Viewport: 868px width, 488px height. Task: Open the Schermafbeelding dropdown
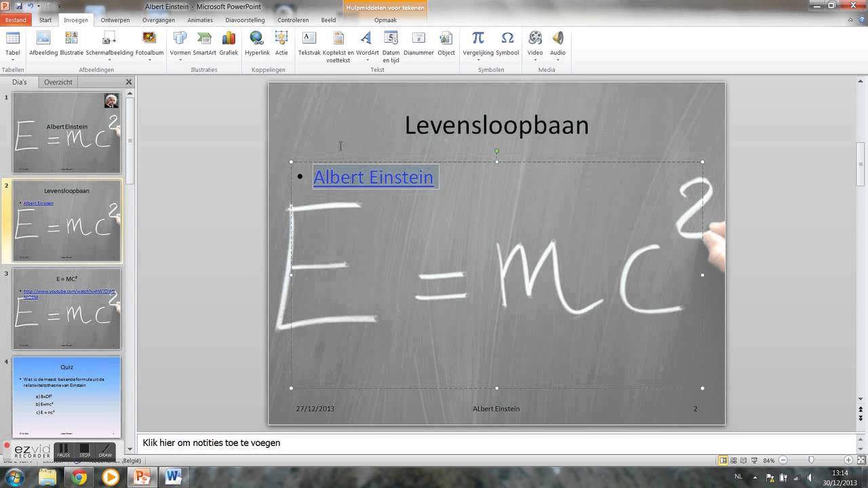point(109,46)
